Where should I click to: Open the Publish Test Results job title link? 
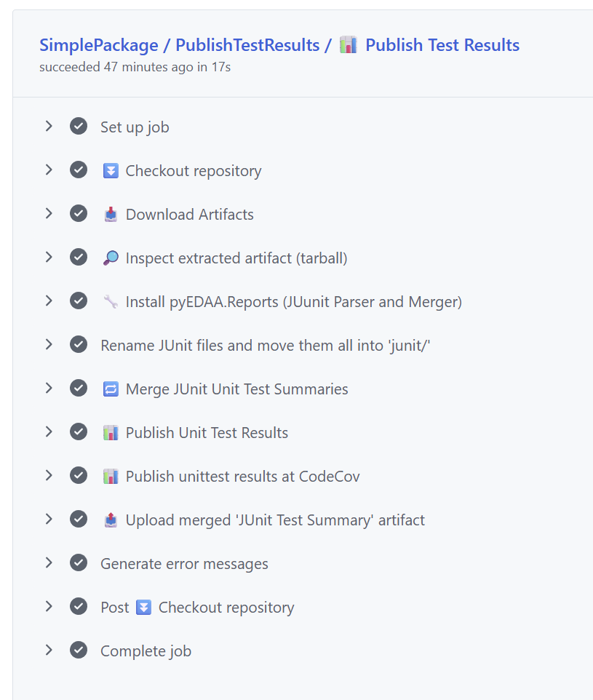[442, 45]
